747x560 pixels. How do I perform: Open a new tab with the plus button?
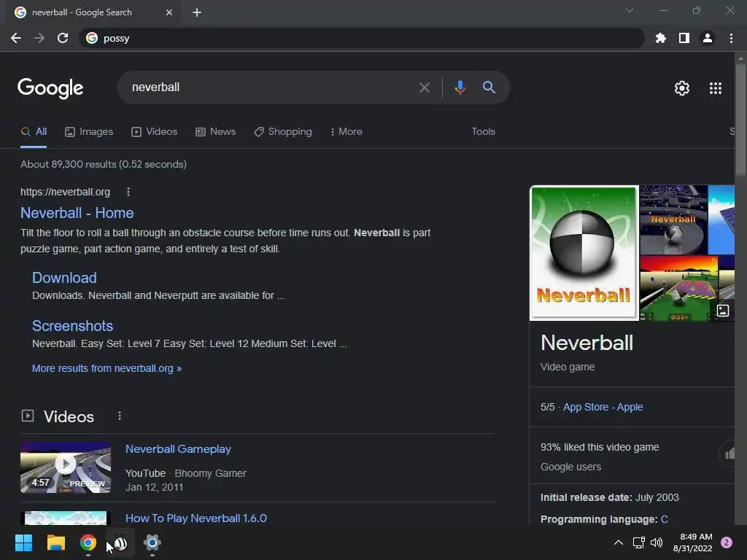pyautogui.click(x=197, y=12)
